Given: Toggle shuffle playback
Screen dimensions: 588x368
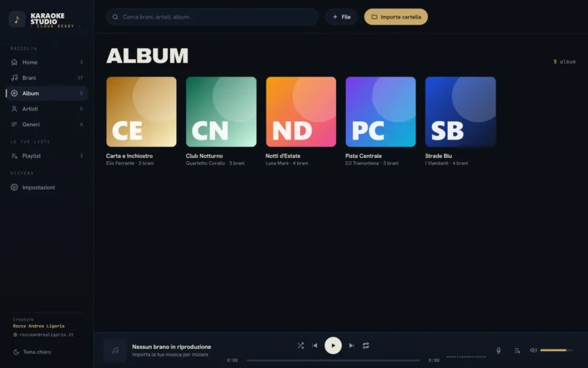Looking at the screenshot, I should (300, 346).
